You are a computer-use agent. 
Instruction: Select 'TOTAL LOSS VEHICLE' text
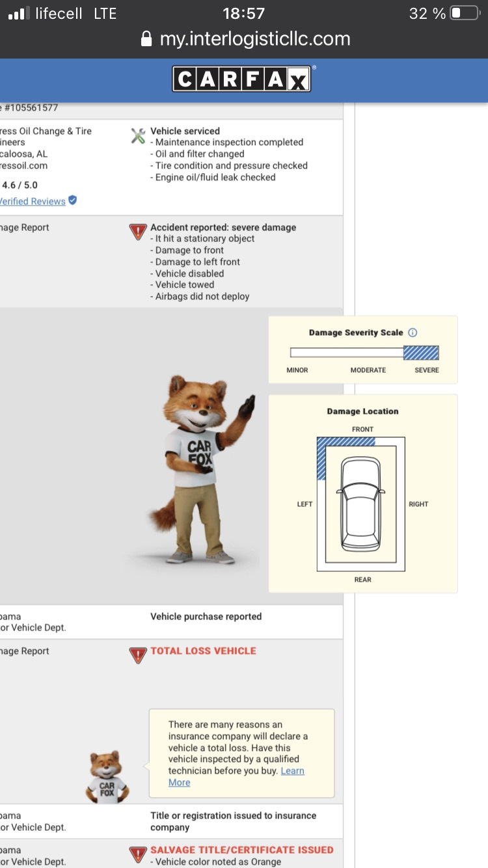203,651
